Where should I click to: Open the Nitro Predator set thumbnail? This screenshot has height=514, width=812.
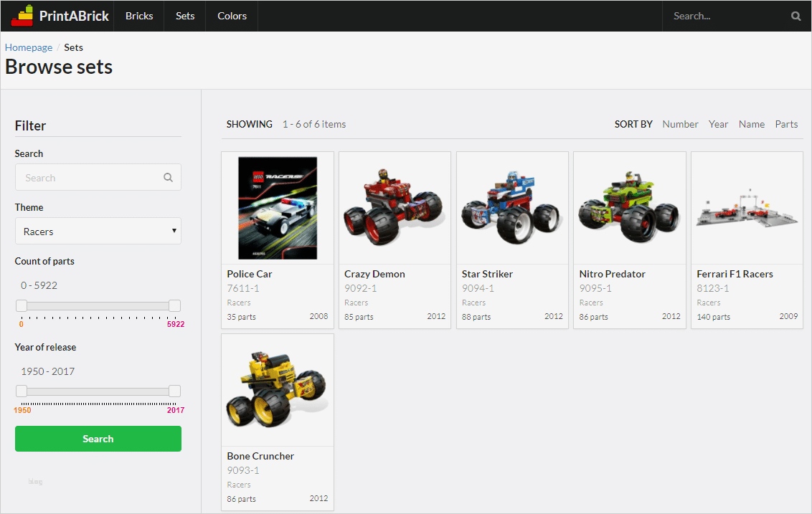click(630, 208)
